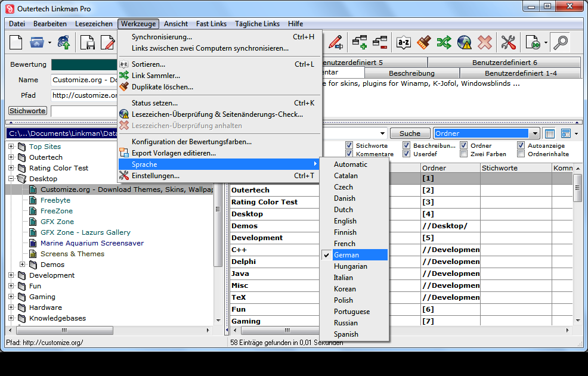This screenshot has width=588, height=376.
Task: Sort the table by the Stichworte column header
Action: [x=516, y=168]
